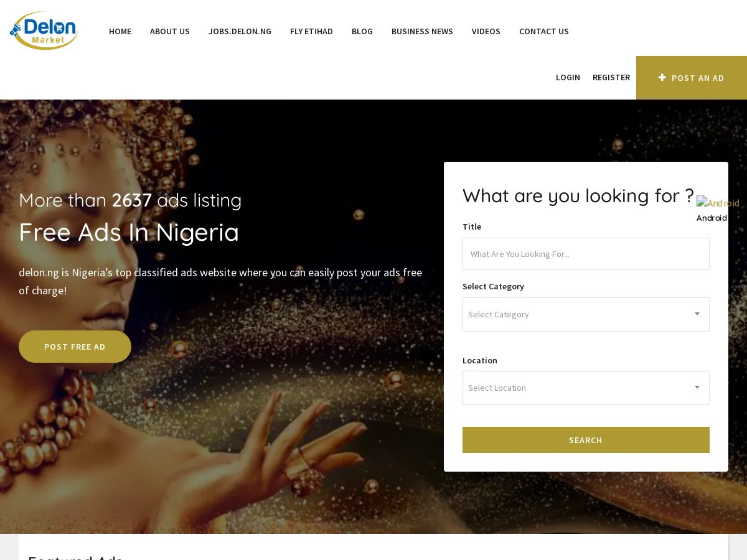The image size is (747, 560).
Task: Focus the 'What Are You Looking For' title field
Action: (586, 254)
